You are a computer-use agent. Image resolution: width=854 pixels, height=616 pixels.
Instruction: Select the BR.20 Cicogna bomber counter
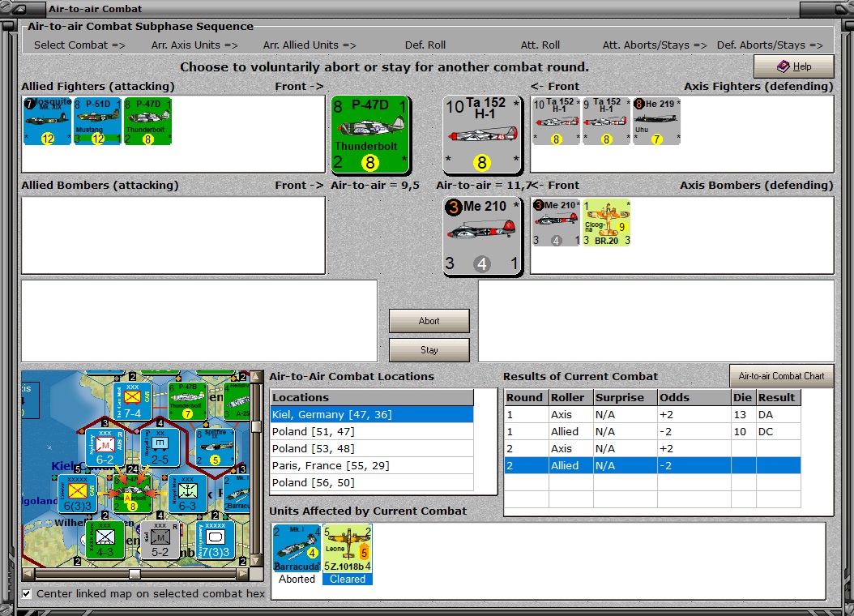pyautogui.click(x=606, y=222)
